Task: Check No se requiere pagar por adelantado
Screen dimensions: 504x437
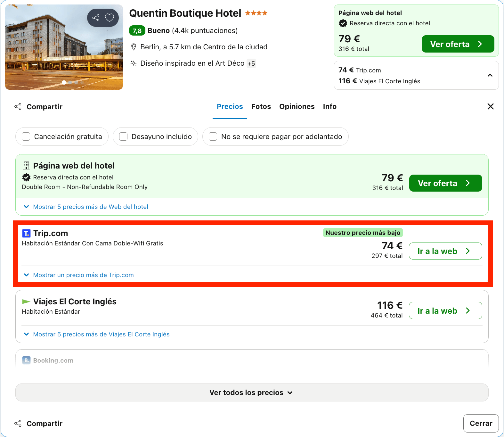Action: (x=213, y=136)
